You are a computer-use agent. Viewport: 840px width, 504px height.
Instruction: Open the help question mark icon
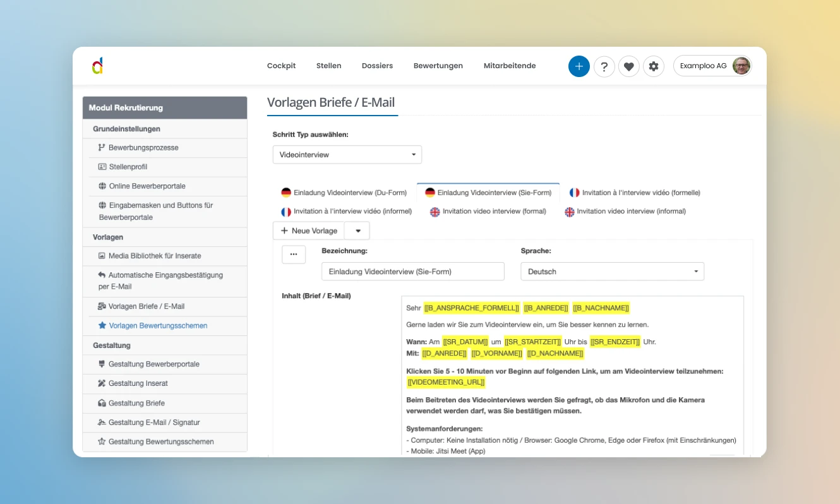[x=604, y=66]
